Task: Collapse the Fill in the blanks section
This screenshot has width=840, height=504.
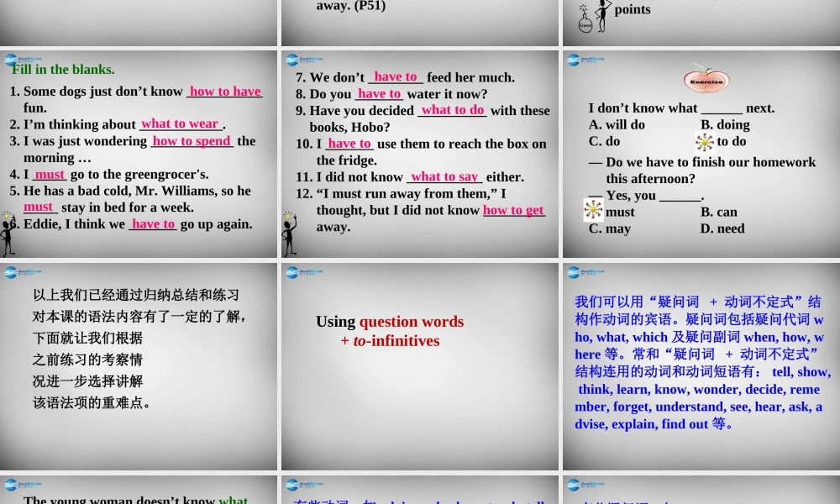Action: point(63,70)
